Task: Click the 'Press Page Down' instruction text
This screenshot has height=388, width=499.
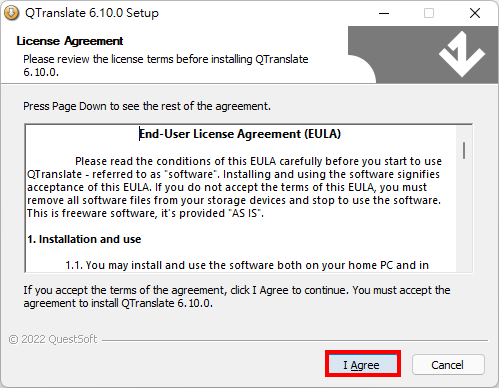Action: (147, 106)
